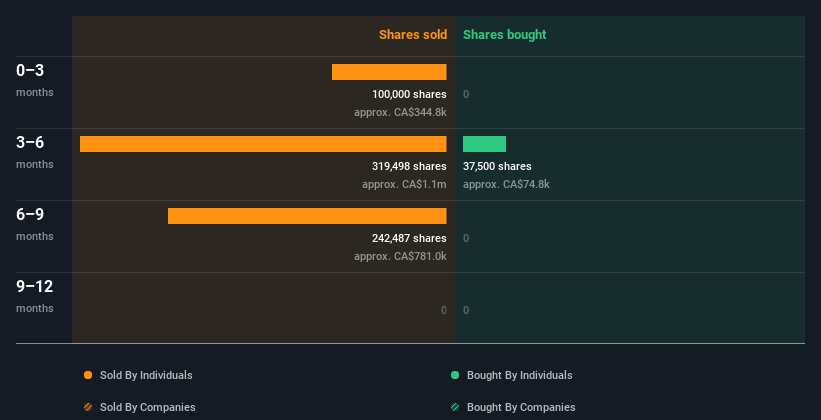
Task: Click the orange 0–3 months sold bar
Action: point(389,72)
